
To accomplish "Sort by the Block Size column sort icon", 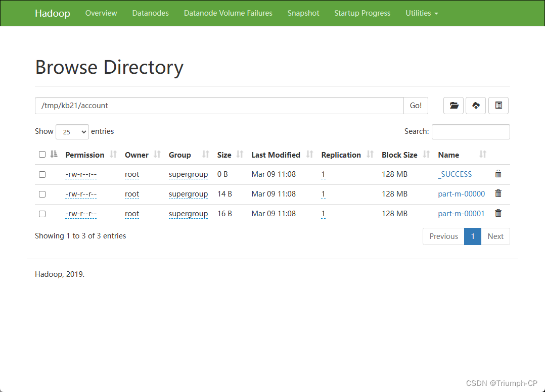I will (427, 155).
